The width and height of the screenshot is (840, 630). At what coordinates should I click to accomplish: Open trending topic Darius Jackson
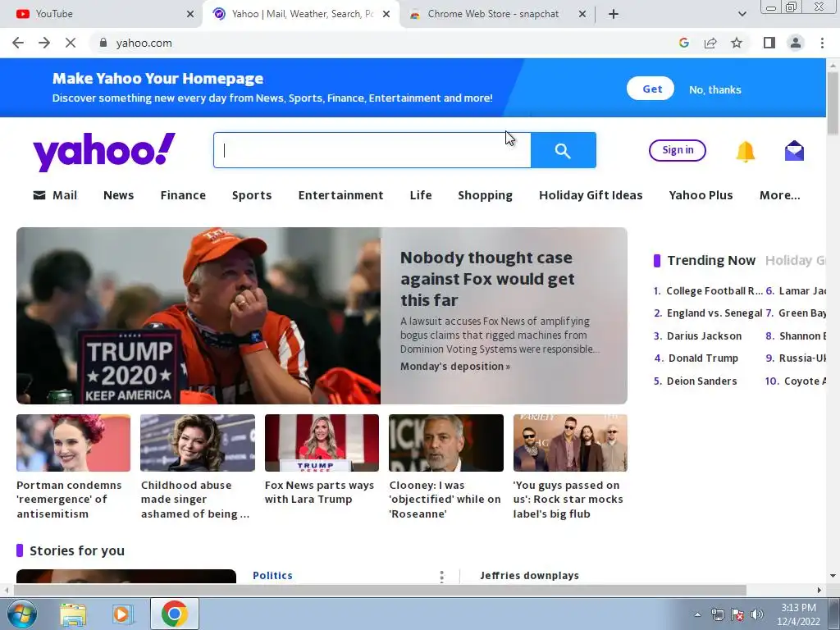(704, 336)
